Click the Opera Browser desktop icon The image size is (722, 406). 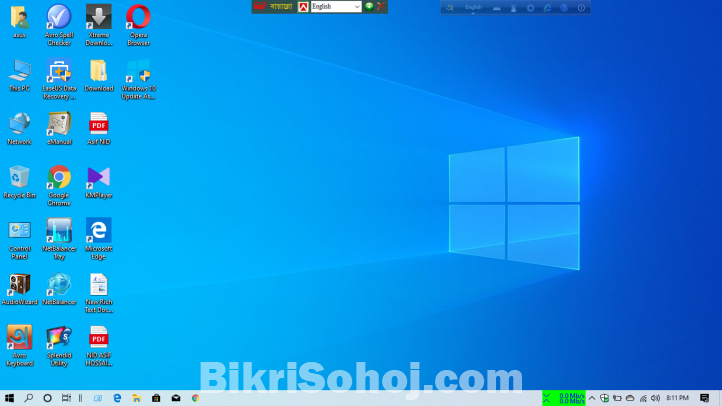point(138,18)
